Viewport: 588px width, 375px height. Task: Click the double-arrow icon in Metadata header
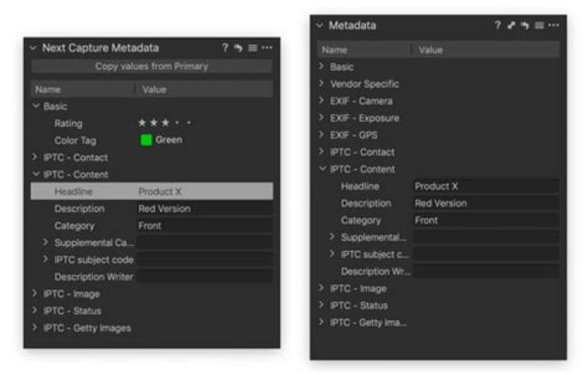(x=511, y=25)
